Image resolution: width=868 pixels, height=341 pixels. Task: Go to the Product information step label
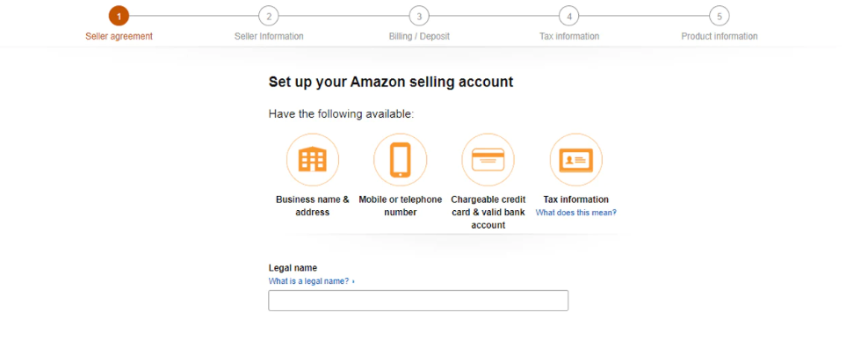click(720, 37)
